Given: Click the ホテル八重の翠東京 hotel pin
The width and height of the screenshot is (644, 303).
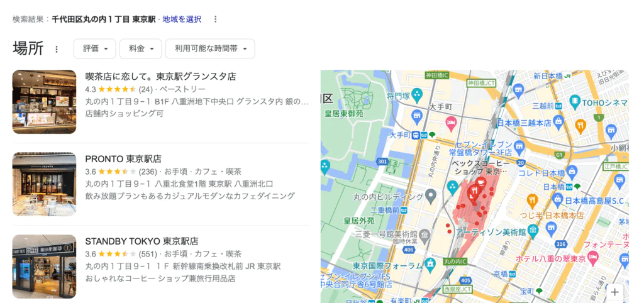Looking at the screenshot, I should (x=593, y=258).
